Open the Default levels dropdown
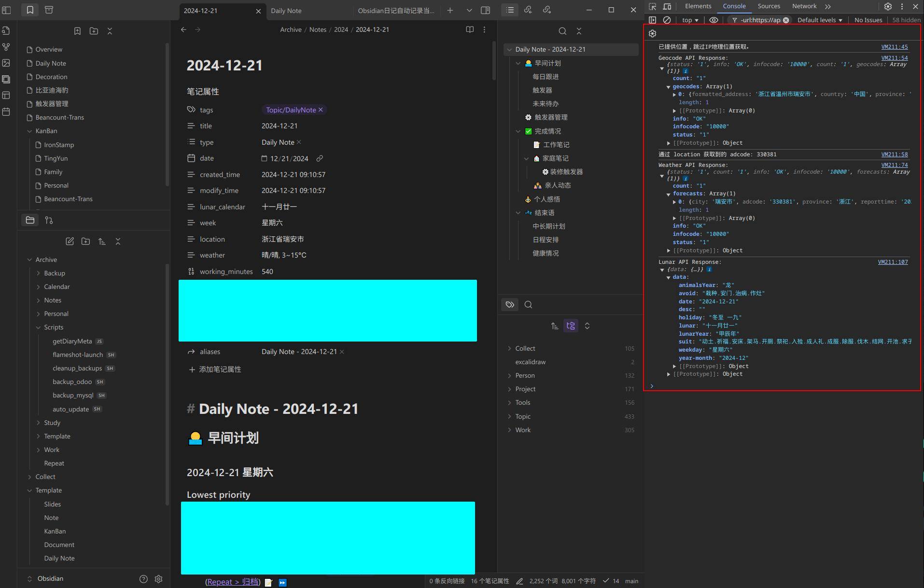924x588 pixels. 820,20
